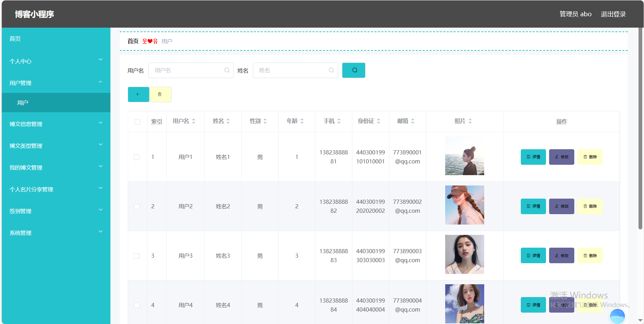Click 管理员 abo in header
The width and height of the screenshot is (644, 324).
[575, 14]
